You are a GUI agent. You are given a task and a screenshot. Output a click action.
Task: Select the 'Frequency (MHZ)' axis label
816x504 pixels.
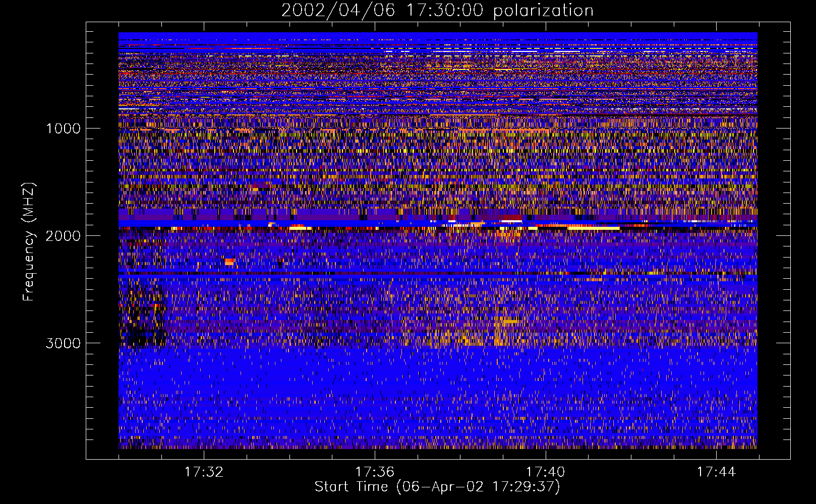[29, 242]
